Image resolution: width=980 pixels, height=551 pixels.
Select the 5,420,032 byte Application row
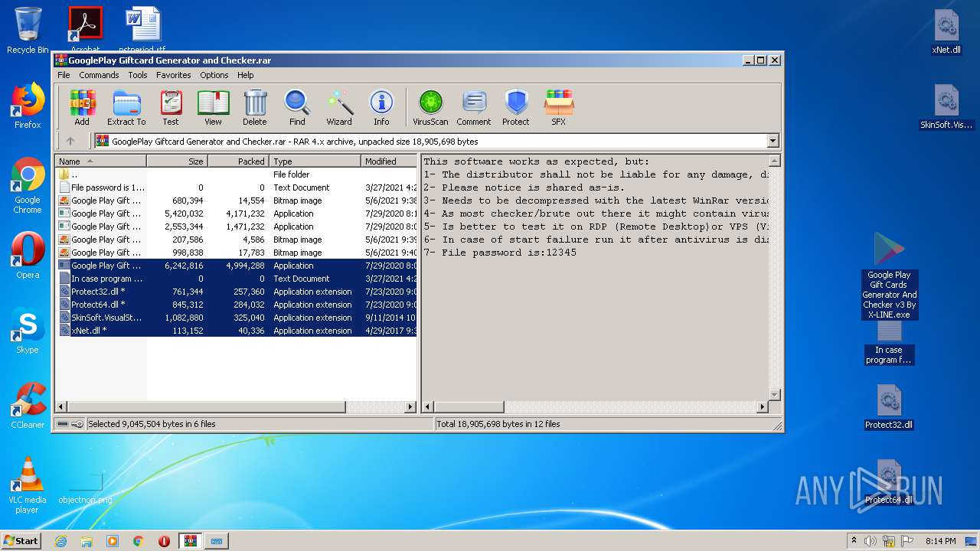[236, 214]
